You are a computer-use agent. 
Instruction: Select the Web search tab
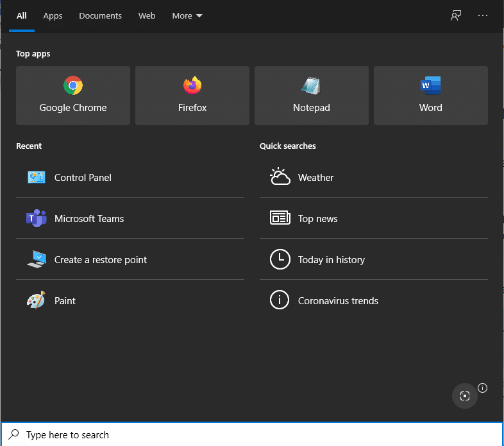[x=147, y=16]
